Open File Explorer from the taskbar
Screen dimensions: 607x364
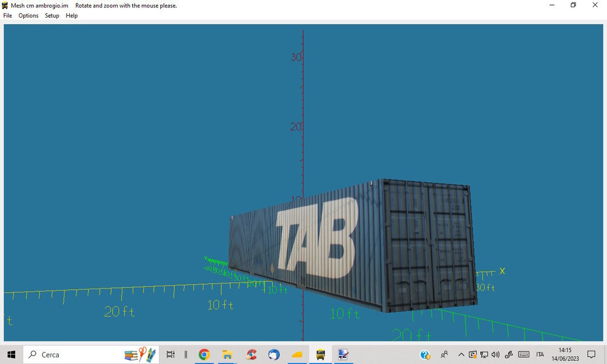pos(227,354)
